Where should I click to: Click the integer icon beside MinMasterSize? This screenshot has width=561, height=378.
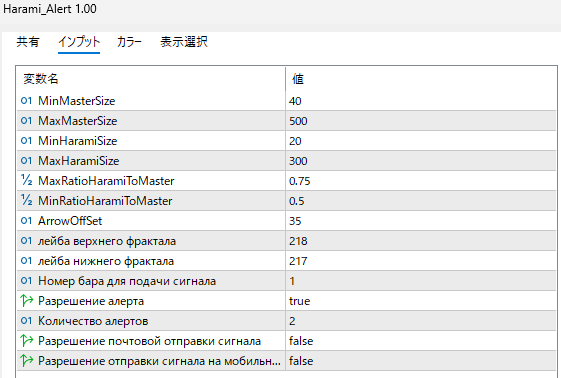[x=26, y=101]
